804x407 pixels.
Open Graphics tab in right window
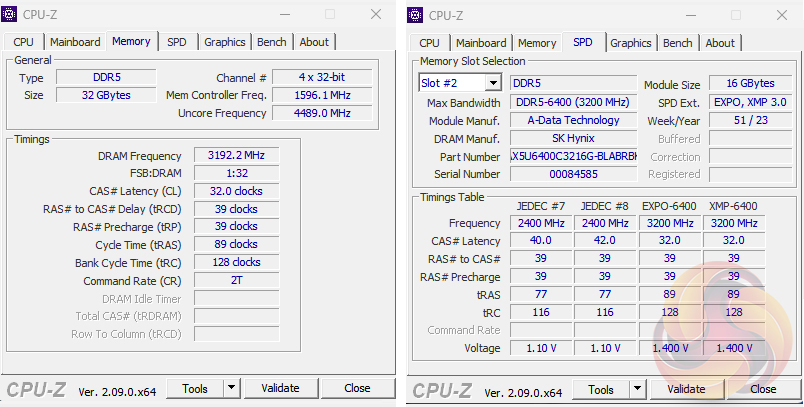[631, 43]
